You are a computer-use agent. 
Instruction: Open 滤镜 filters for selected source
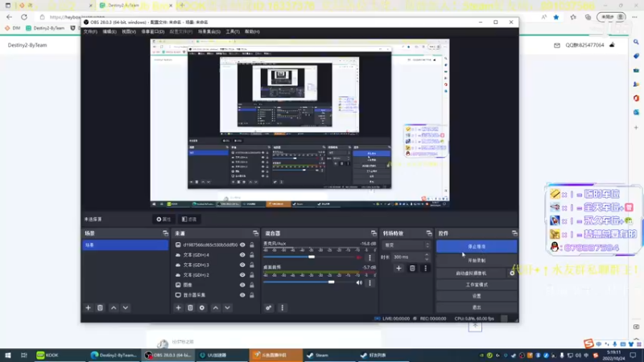189,219
